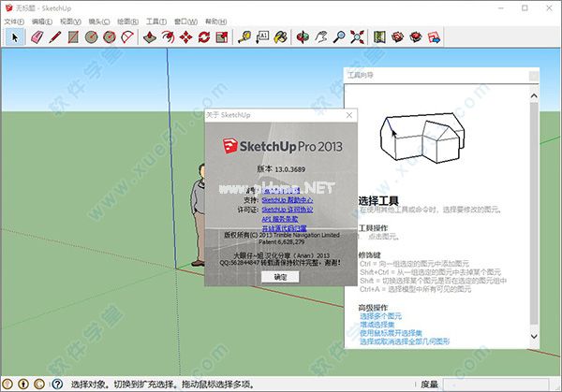Activate the Orbit camera tool
The height and width of the screenshot is (392, 562).
click(303, 37)
